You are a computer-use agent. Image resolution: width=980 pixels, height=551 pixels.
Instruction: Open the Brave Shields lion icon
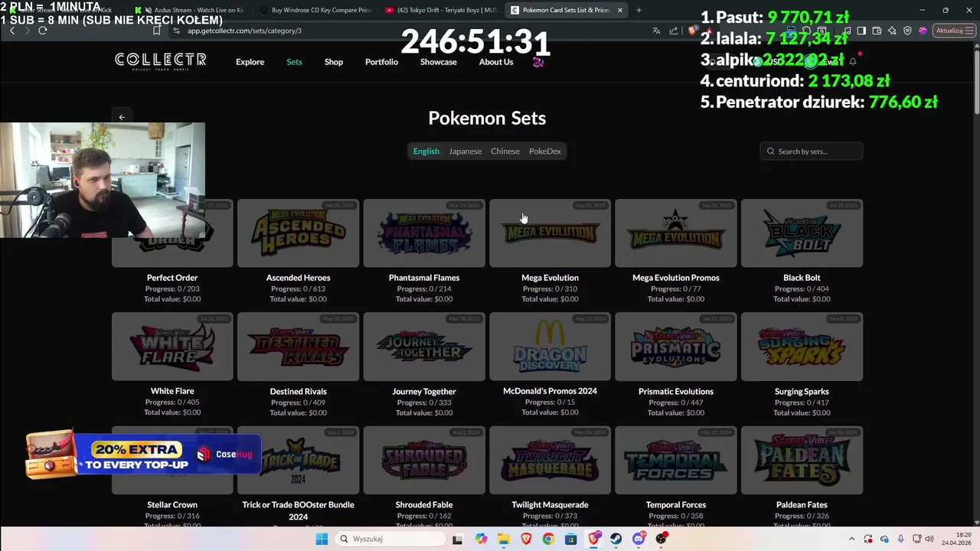click(x=692, y=31)
